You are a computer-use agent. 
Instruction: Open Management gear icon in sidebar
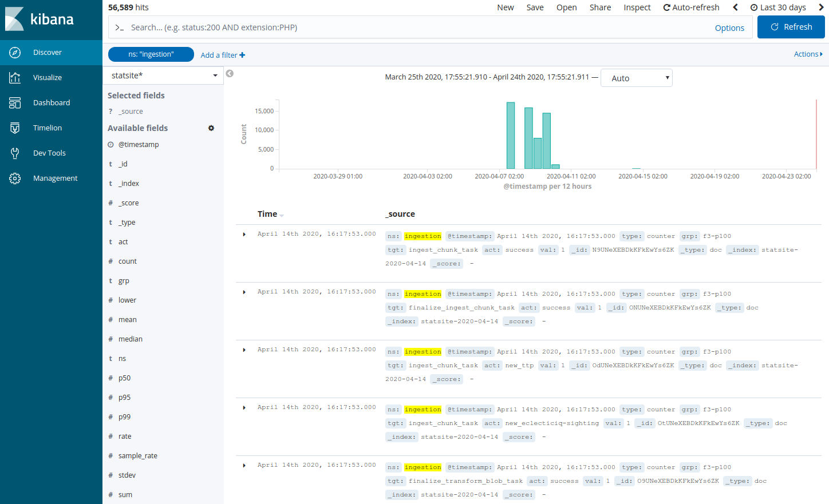point(15,178)
